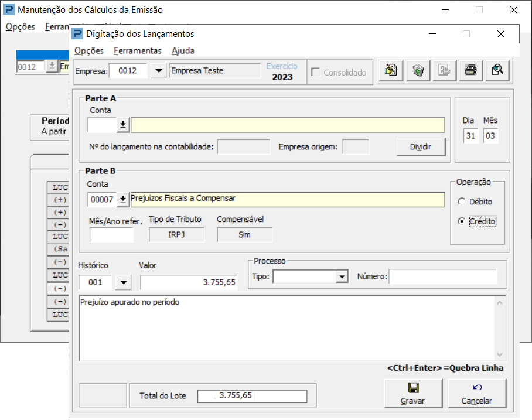Open the Ferramentas menu in Digitação window
Screen dimensions: 532x420
click(138, 50)
